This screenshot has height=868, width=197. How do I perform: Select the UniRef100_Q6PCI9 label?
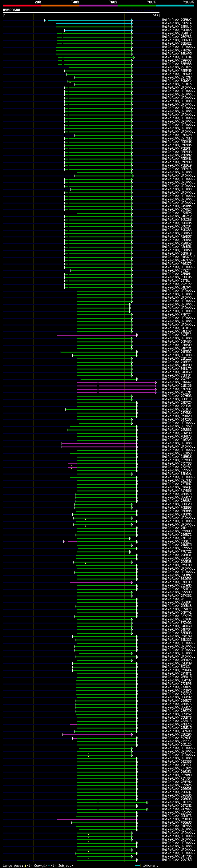[177, 399]
